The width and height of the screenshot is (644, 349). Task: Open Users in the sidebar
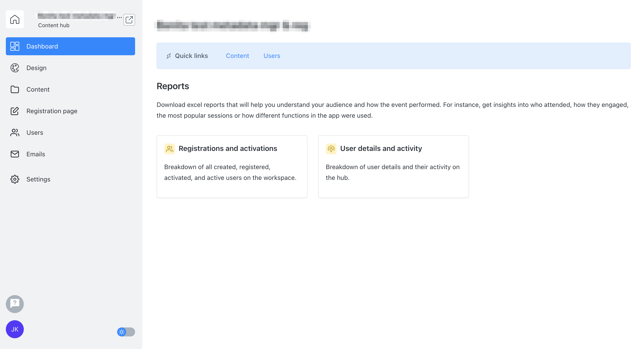(70, 132)
